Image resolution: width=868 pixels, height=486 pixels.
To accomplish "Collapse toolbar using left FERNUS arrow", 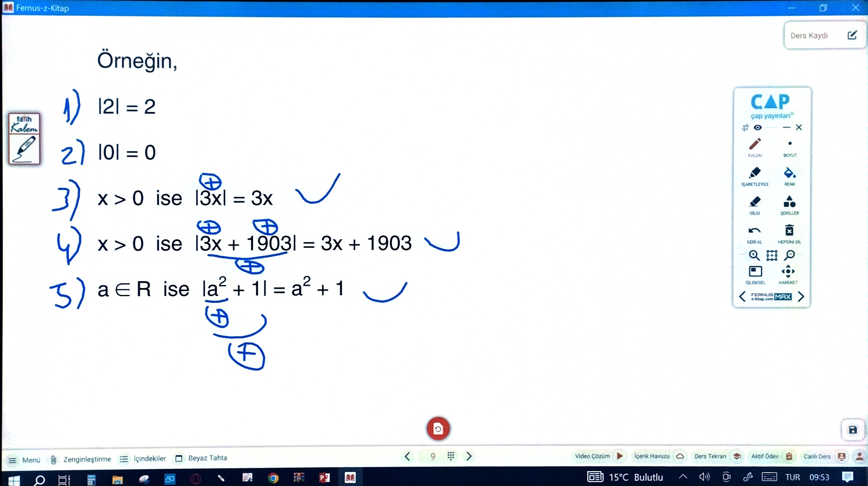I will pyautogui.click(x=743, y=297).
